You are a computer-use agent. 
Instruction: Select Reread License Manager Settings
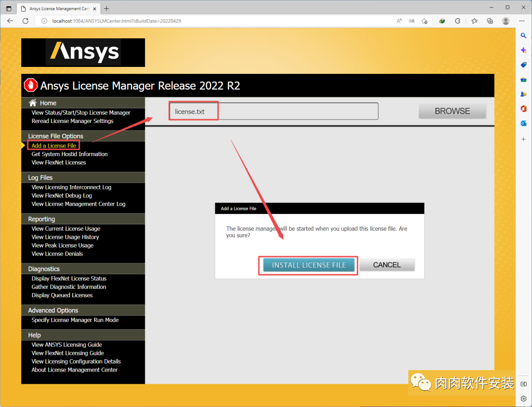[x=72, y=121]
